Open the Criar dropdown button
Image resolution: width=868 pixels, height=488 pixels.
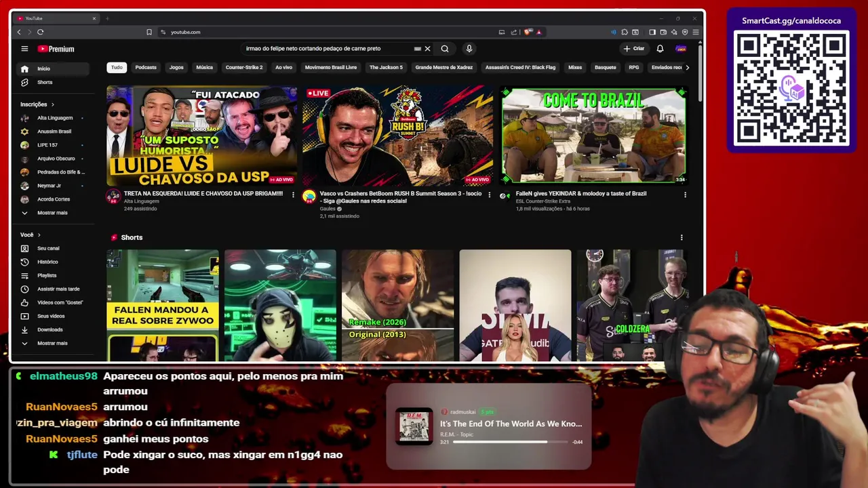(x=634, y=49)
